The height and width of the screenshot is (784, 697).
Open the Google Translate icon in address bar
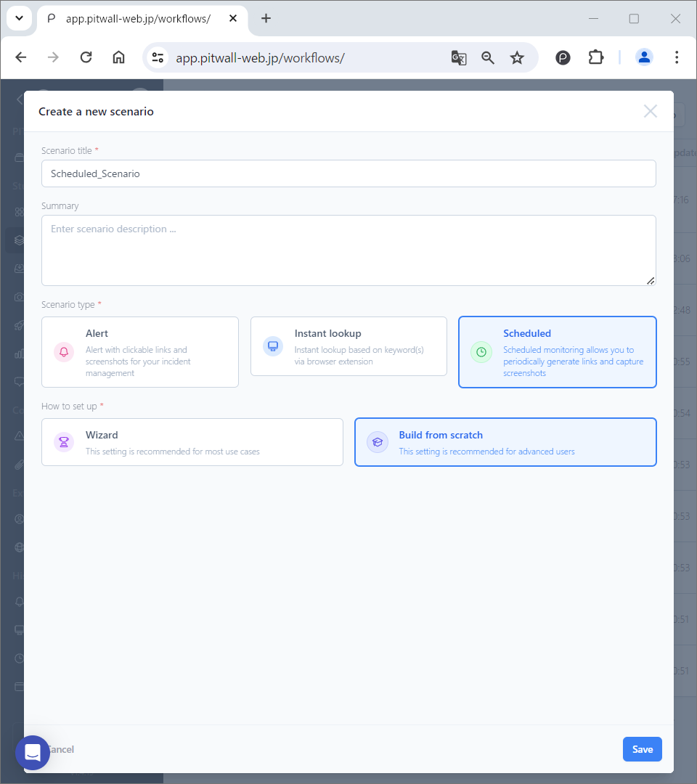point(459,57)
